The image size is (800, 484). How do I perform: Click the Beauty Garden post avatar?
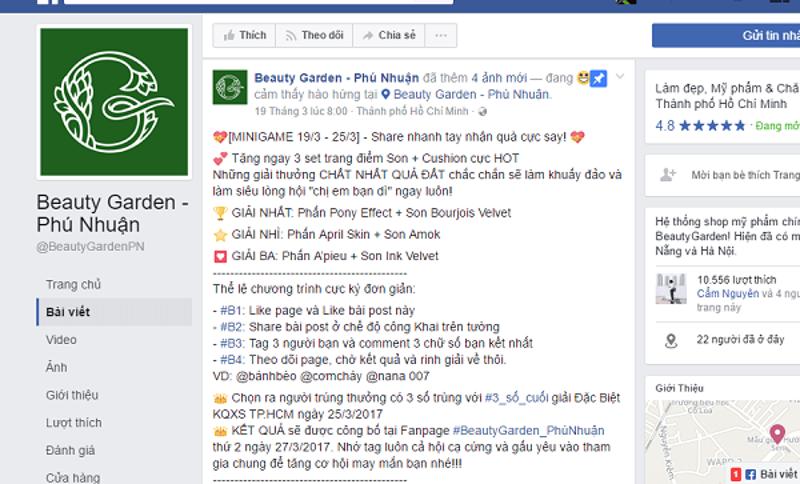point(230,87)
